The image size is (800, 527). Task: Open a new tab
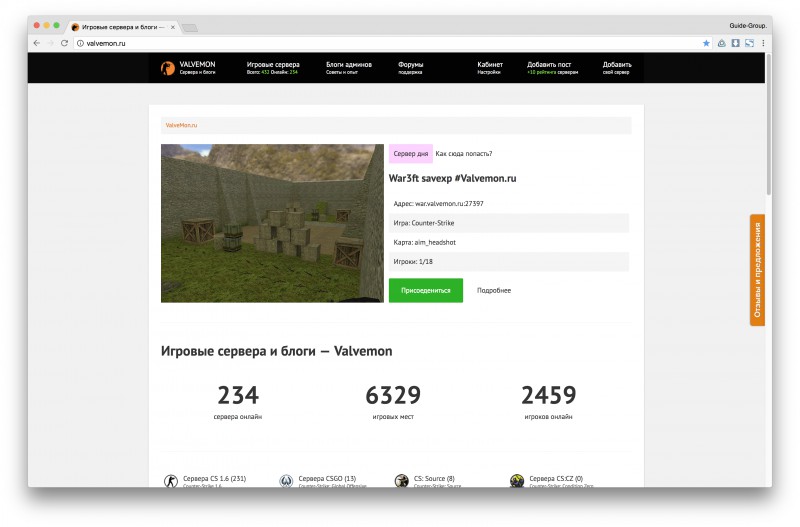190,28
